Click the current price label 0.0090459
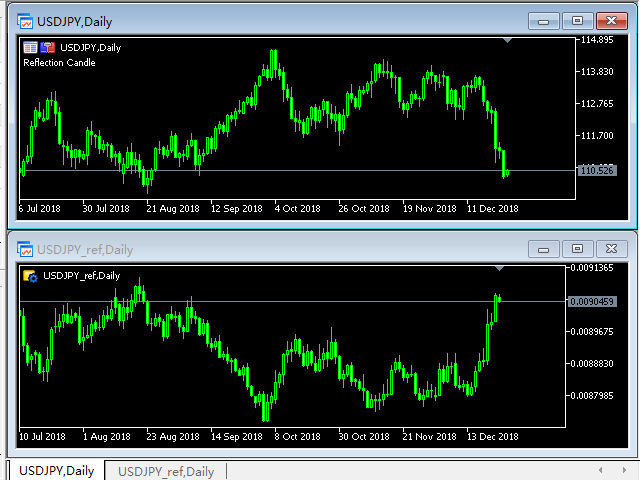 (592, 302)
